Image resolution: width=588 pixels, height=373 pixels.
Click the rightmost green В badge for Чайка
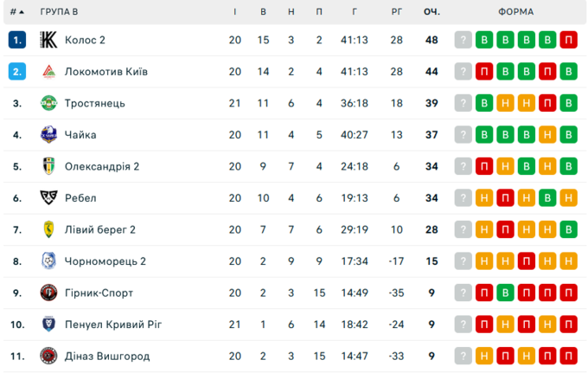coord(568,135)
